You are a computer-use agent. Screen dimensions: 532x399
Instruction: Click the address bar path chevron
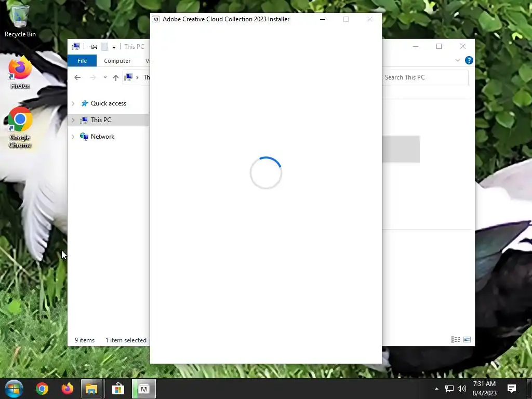tap(137, 78)
